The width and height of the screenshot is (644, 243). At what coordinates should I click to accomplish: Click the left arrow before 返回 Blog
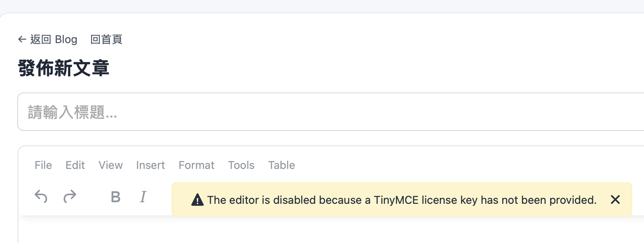(22, 39)
